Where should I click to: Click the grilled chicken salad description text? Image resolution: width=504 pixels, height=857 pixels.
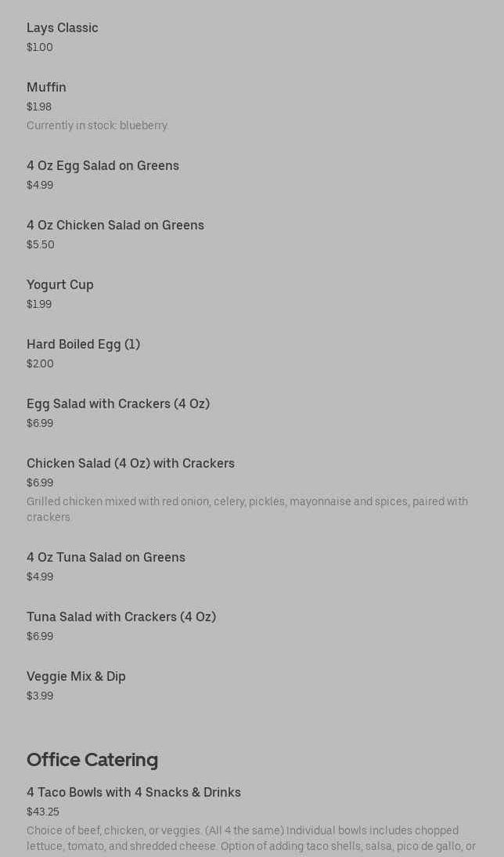click(247, 509)
